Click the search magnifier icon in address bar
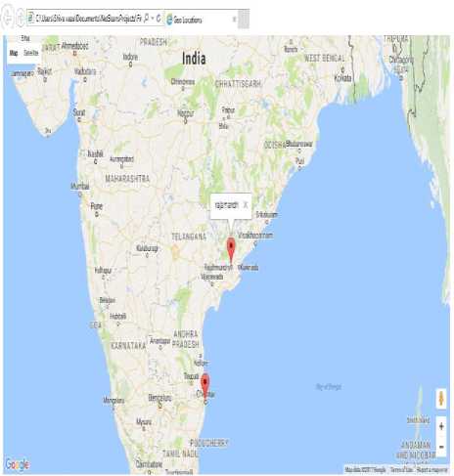The height and width of the screenshot is (476, 454). point(146,19)
